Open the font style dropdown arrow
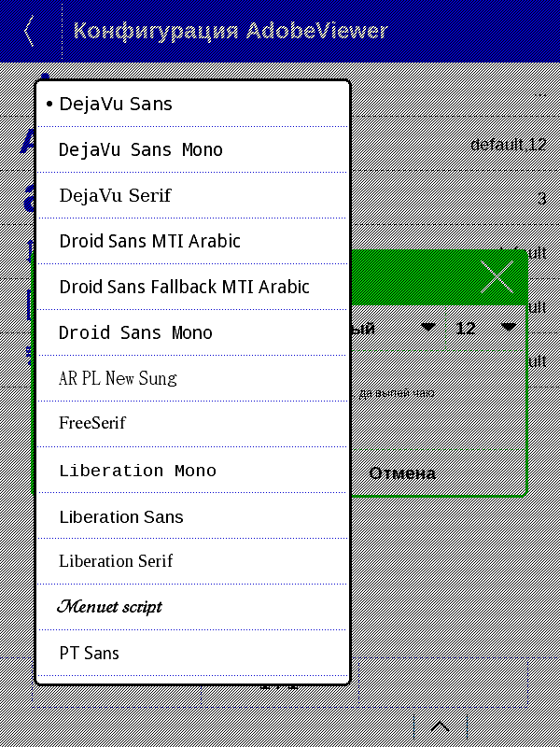Viewport: 560px width, 747px height. point(428,328)
